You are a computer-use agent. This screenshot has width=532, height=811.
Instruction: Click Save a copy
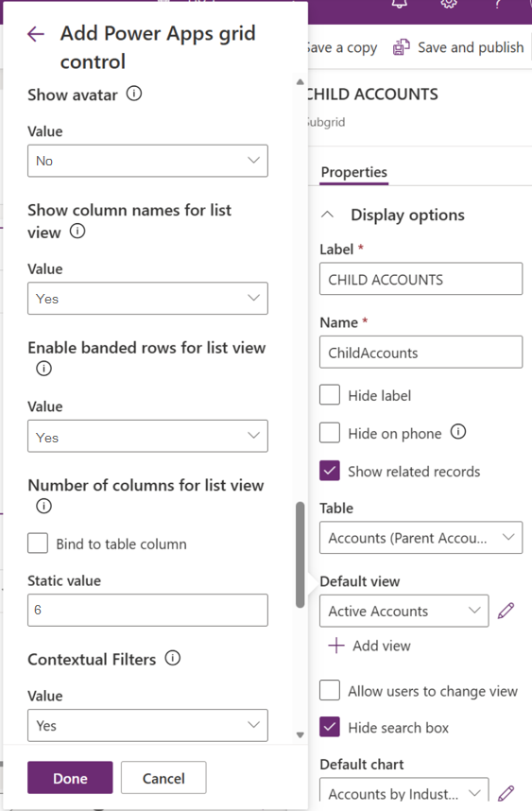pyautogui.click(x=341, y=47)
